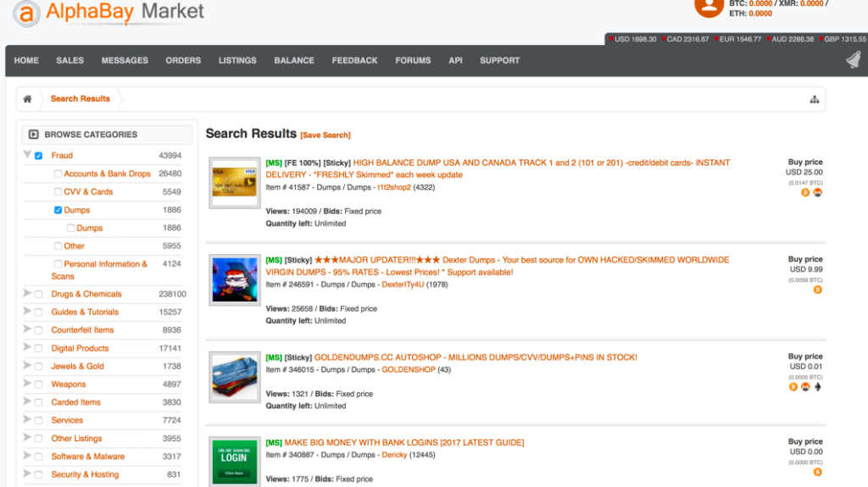The height and width of the screenshot is (487, 868).
Task: Open the SUPPORT nav item
Action: tap(500, 60)
